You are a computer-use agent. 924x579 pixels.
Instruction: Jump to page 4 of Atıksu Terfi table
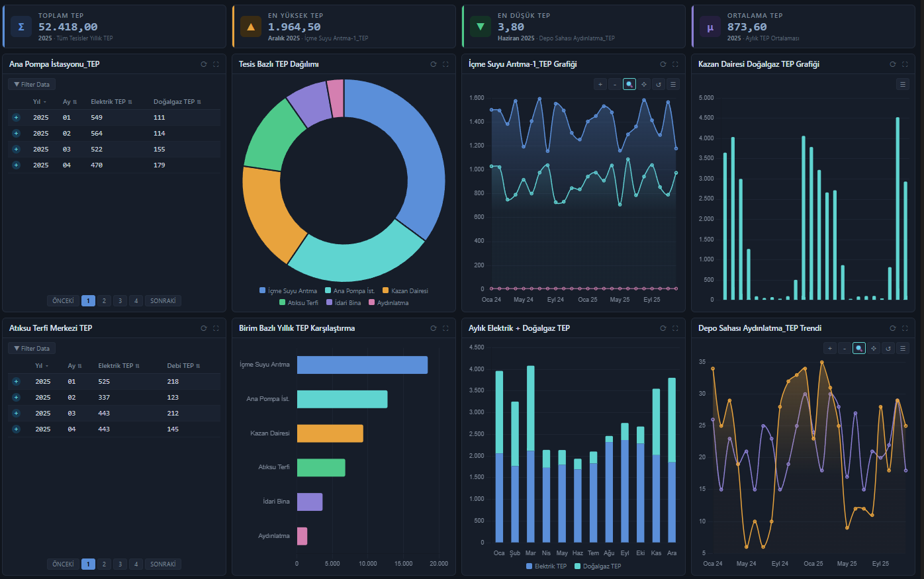click(x=136, y=564)
